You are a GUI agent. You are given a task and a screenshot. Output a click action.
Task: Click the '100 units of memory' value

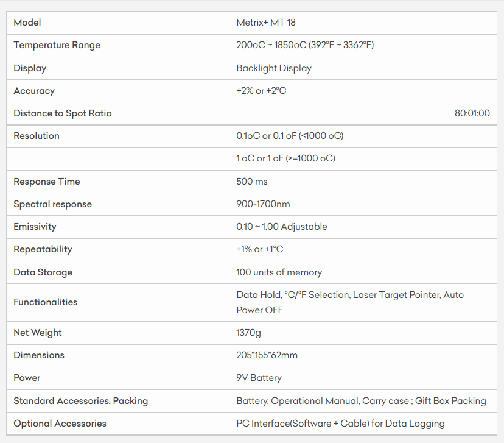click(x=279, y=272)
